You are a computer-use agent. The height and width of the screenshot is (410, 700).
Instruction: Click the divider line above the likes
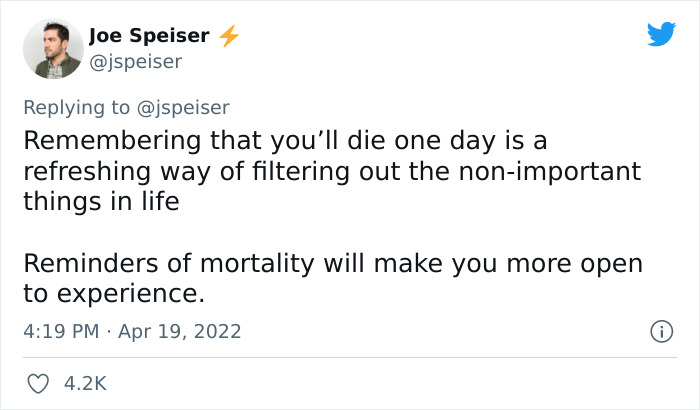click(350, 357)
